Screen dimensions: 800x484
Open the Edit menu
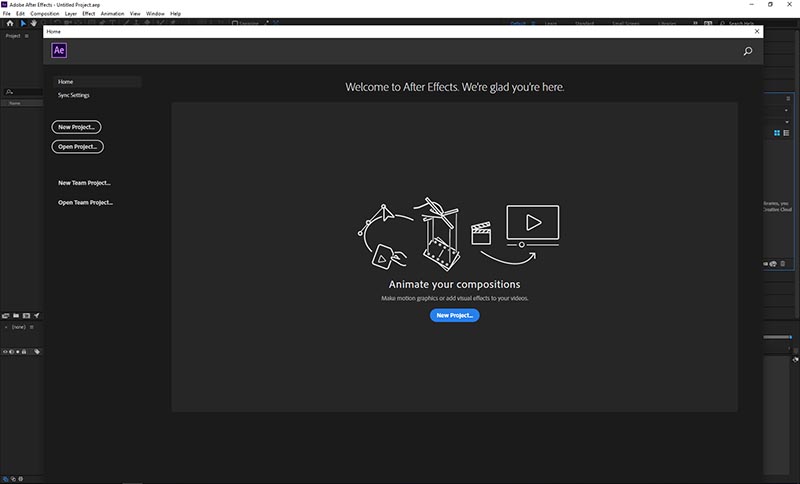(20, 14)
